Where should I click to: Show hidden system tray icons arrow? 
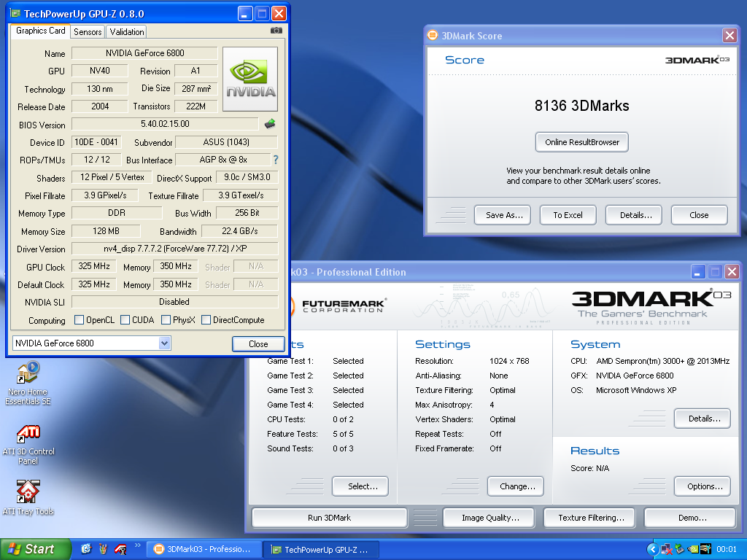pos(653,550)
